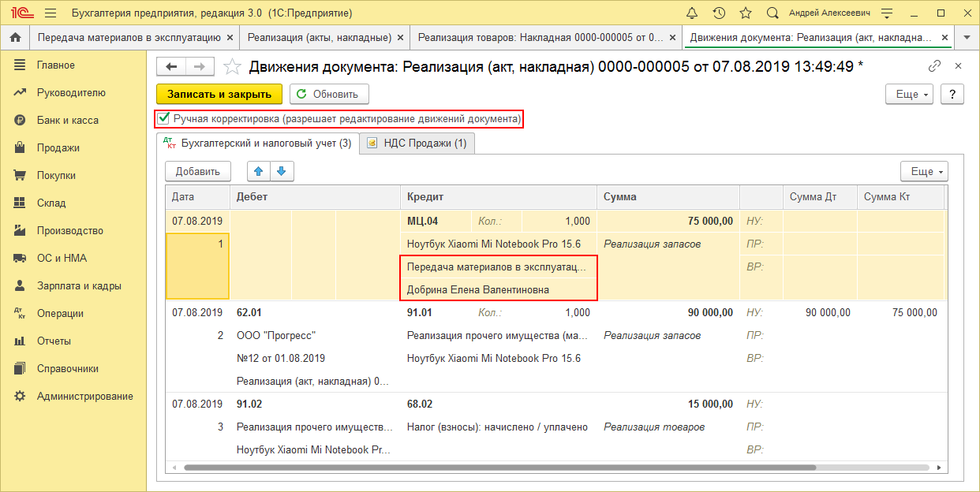Switch to Передача материалов в эксплуатацию tab
Image resolution: width=980 pixels, height=492 pixels.
coord(129,37)
